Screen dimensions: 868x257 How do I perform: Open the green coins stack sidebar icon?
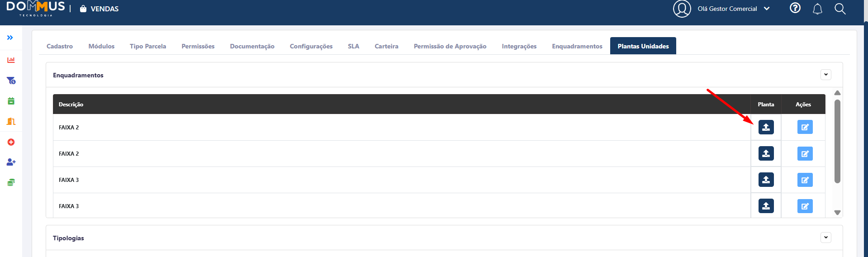click(11, 182)
